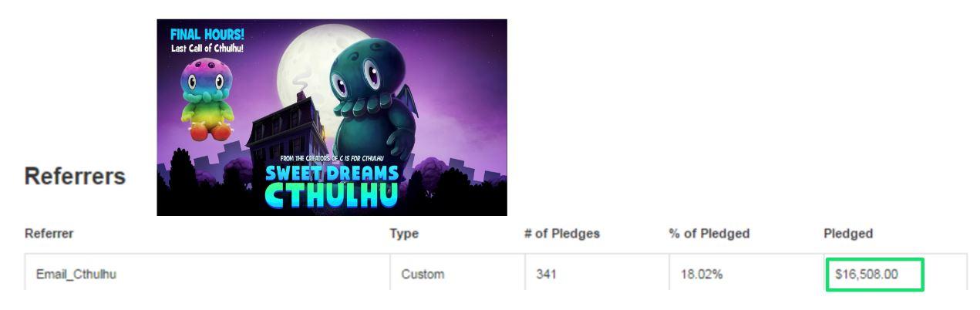Click 'From the creators of C is for Cthulhu'
980x310 pixels.
coord(332,159)
